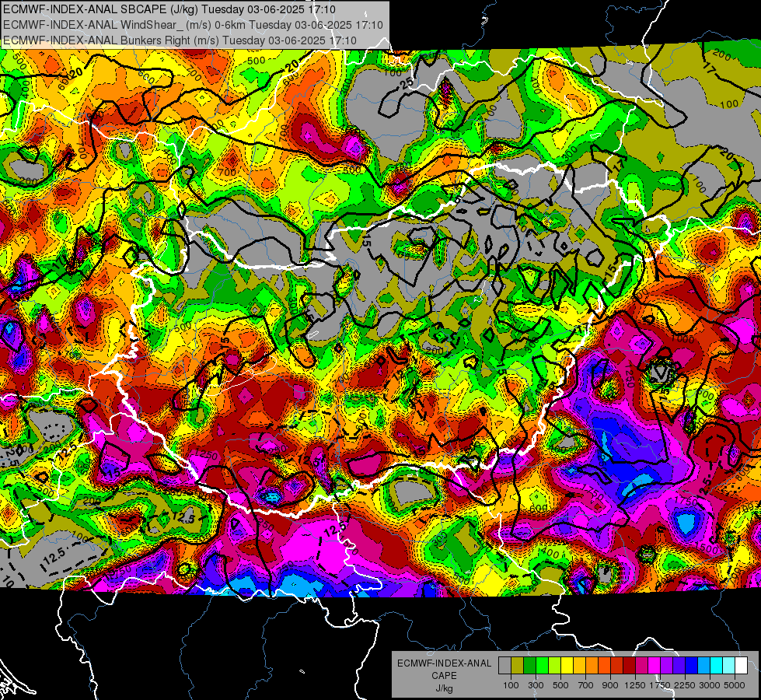Click the cyan swatch above 3000 label
The image size is (761, 700).
click(716, 666)
